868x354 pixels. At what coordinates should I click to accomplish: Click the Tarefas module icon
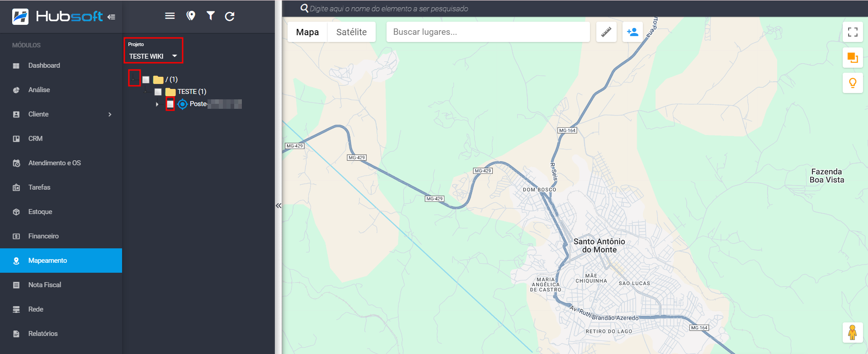16,187
